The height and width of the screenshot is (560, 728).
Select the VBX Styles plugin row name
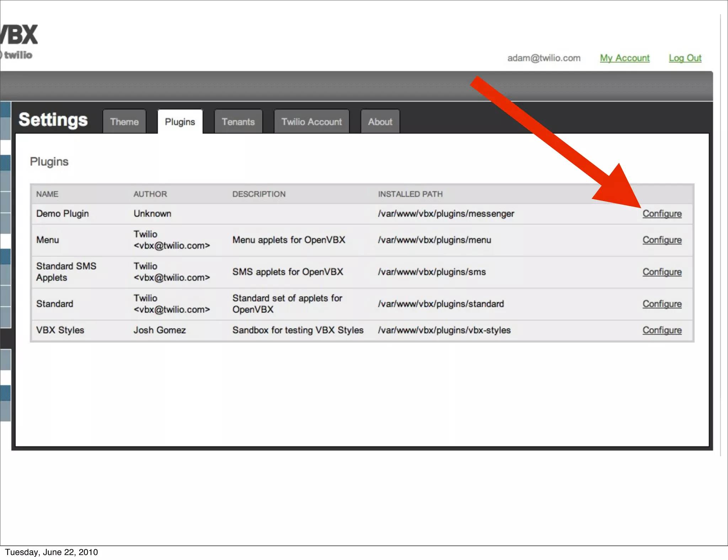[x=60, y=330]
